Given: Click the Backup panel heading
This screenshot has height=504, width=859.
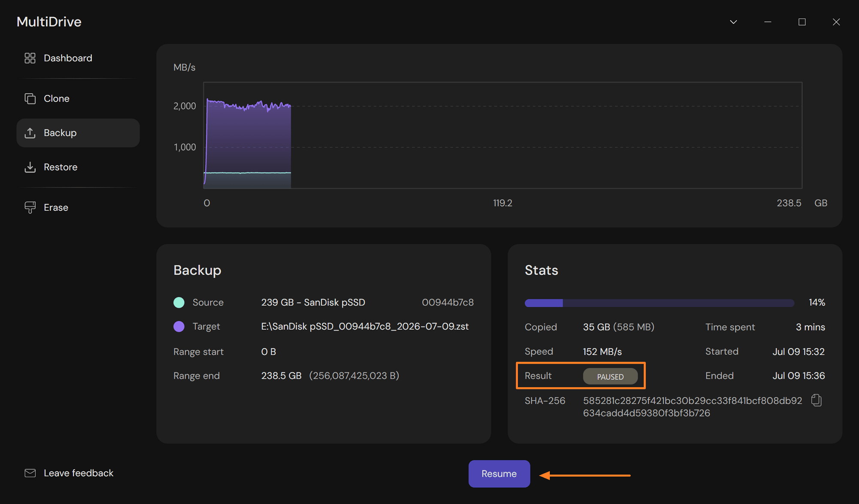Looking at the screenshot, I should click(x=198, y=270).
